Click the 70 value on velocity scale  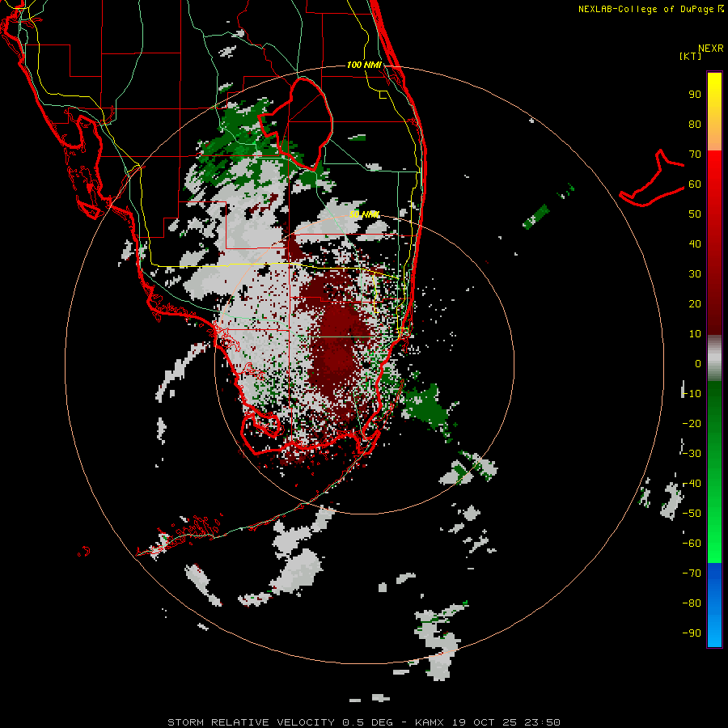click(x=695, y=154)
